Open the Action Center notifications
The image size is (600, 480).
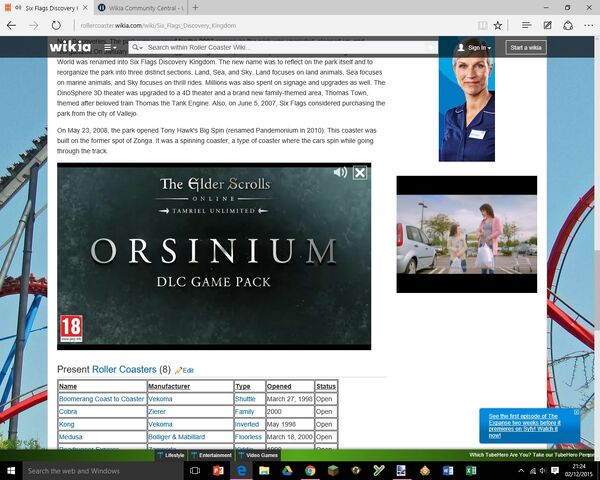point(555,471)
